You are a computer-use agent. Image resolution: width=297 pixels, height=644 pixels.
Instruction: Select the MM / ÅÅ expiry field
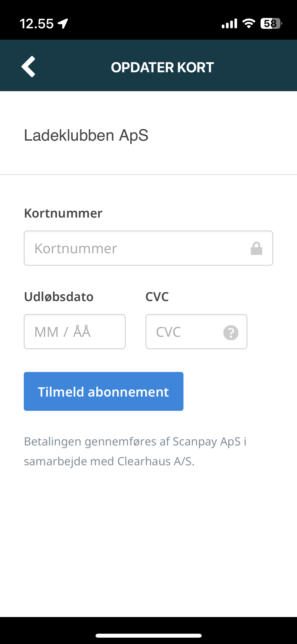(74, 332)
